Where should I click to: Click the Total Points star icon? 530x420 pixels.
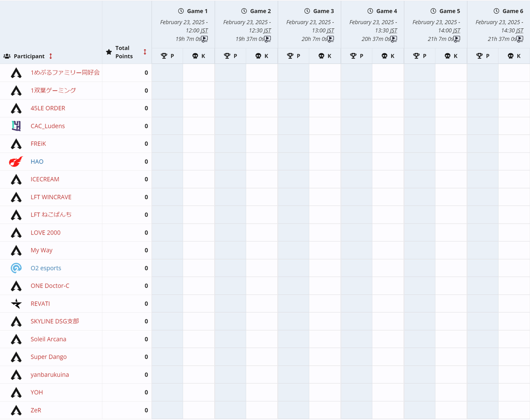click(109, 52)
